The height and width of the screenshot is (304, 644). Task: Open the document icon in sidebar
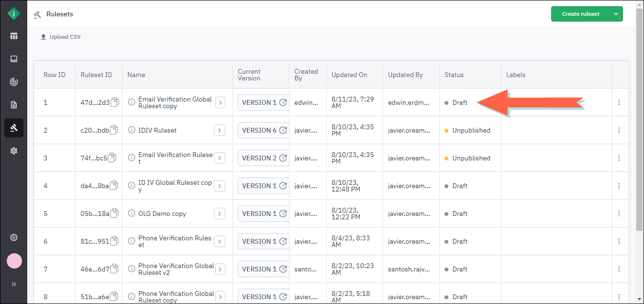point(13,105)
